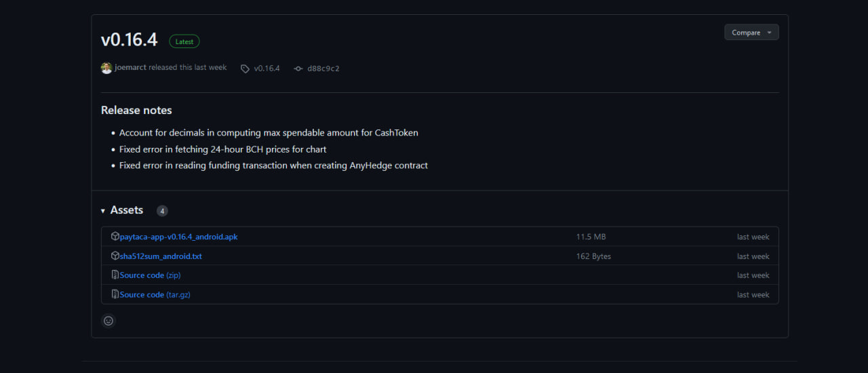The height and width of the screenshot is (373, 868).
Task: Open joemarct user profile link
Action: [130, 68]
